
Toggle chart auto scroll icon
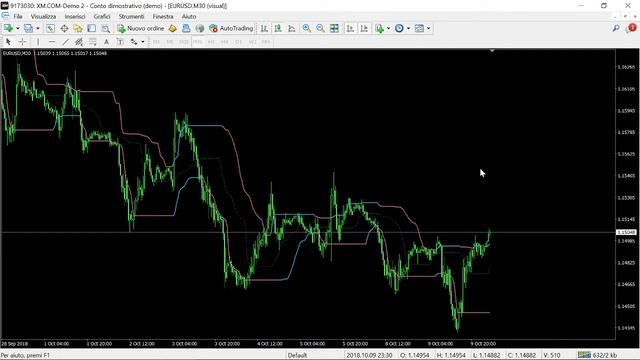(350, 28)
